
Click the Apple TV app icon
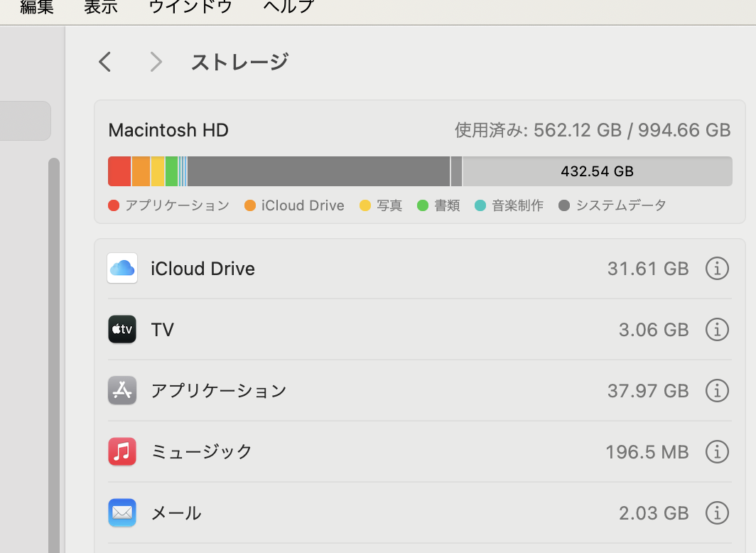click(122, 330)
